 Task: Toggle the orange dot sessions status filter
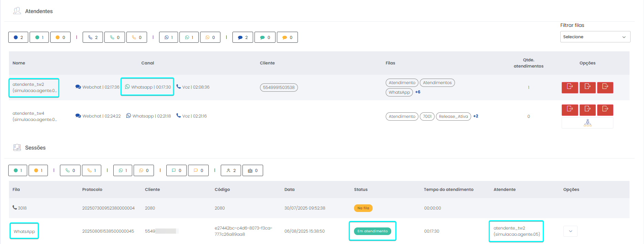click(x=38, y=171)
